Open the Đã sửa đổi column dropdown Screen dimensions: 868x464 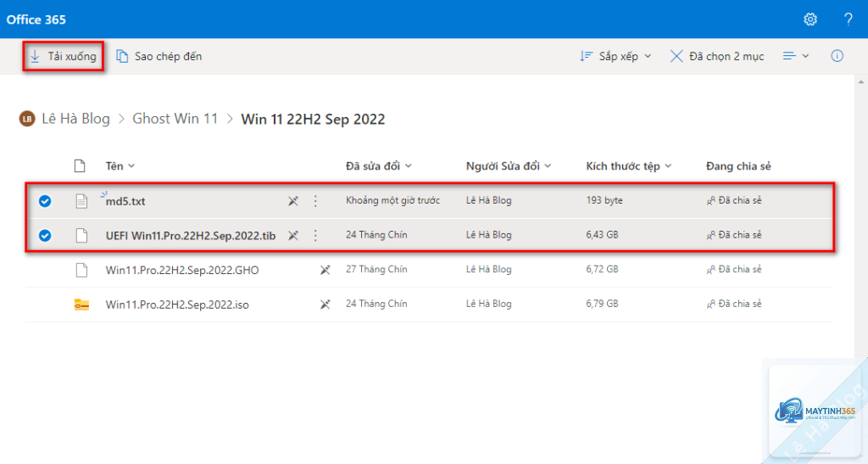[379, 166]
